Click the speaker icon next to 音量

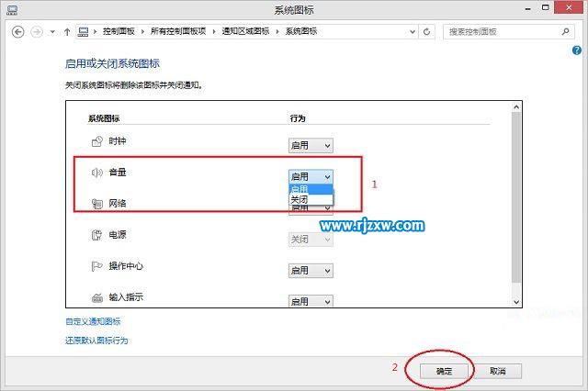(x=97, y=173)
